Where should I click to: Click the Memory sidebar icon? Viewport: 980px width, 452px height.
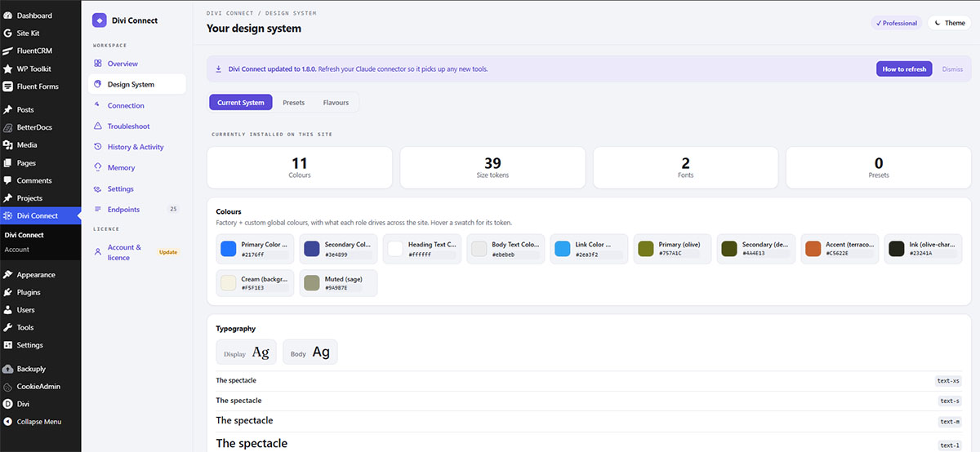coord(98,168)
